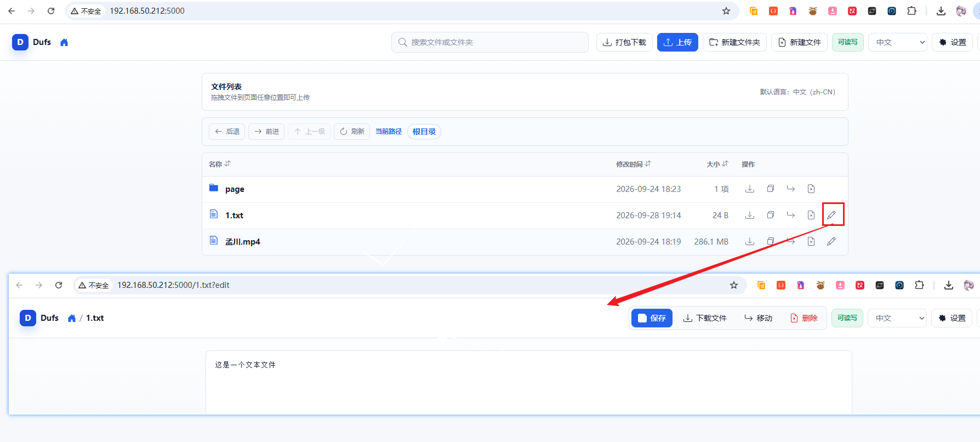This screenshot has height=442, width=980.
Task: Click the blue 上传 button
Action: coord(677,42)
